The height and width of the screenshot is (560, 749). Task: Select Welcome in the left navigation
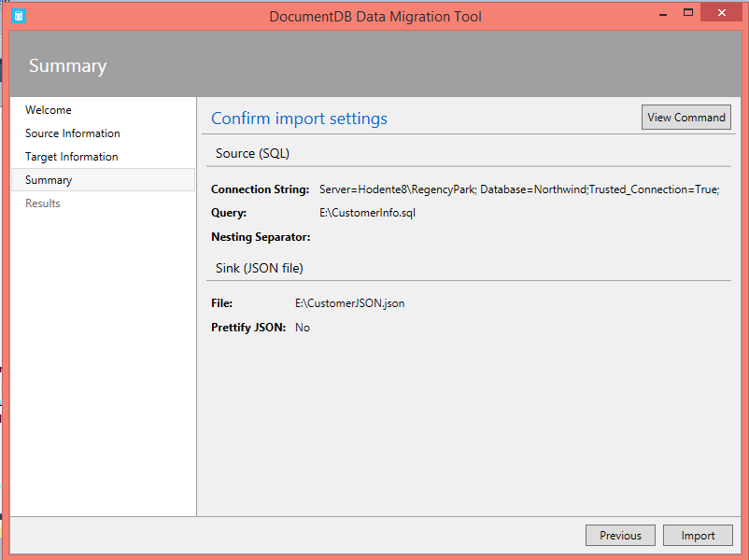tap(49, 109)
